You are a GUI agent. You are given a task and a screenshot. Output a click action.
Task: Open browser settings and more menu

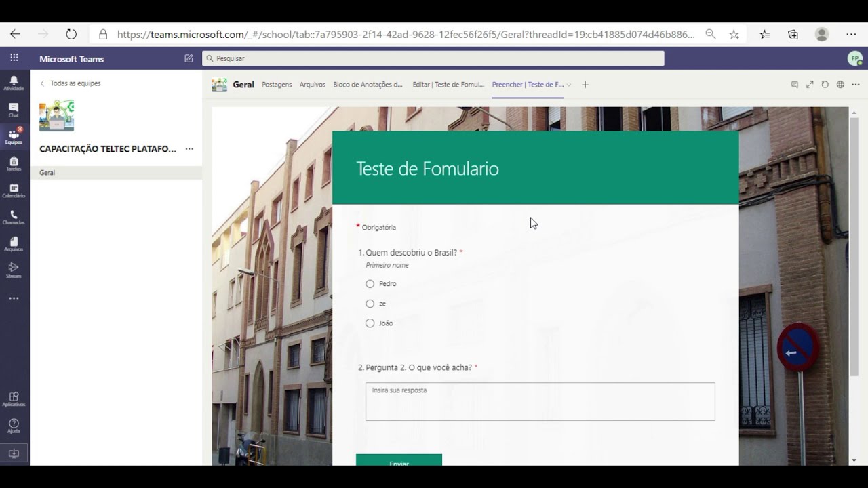click(852, 34)
